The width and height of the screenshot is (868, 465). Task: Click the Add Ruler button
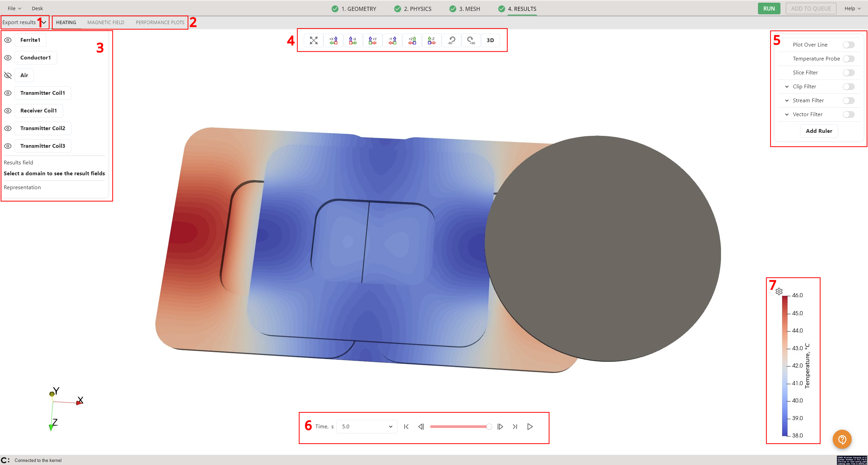point(818,131)
